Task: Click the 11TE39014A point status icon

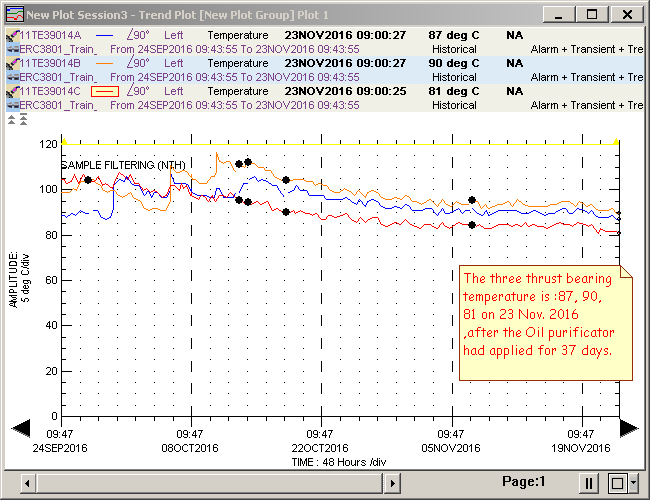Action: click(x=11, y=34)
